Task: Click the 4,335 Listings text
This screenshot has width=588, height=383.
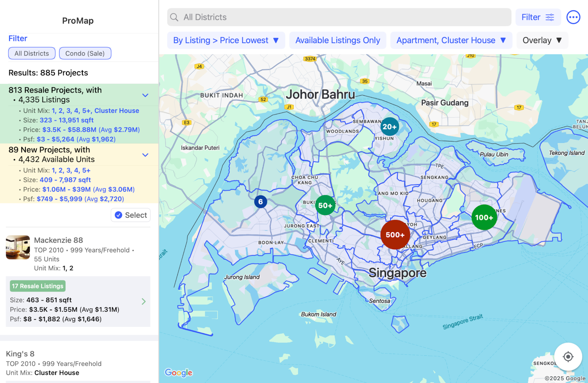Action: (x=44, y=100)
